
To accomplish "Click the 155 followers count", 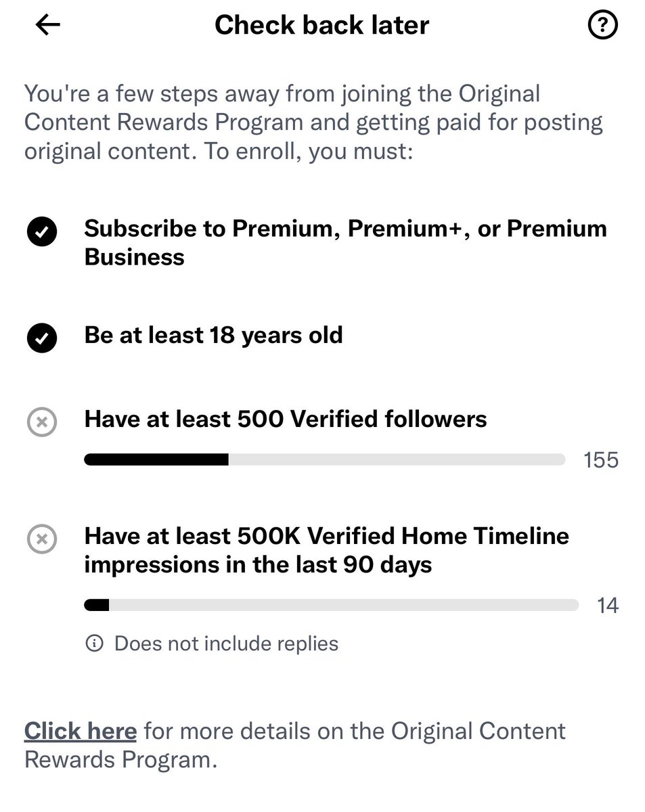I will 601,460.
